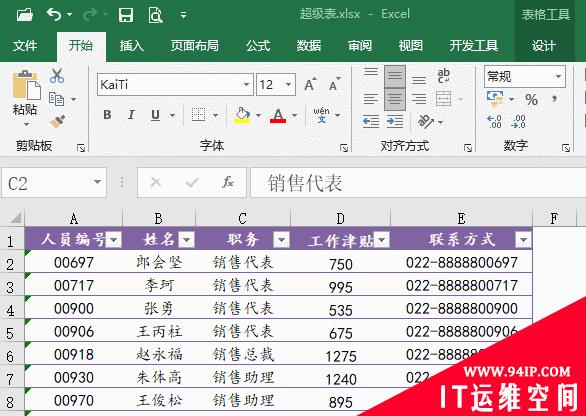Open 剪贴板 dialog launcher
The height and width of the screenshot is (416, 586).
pos(81,148)
